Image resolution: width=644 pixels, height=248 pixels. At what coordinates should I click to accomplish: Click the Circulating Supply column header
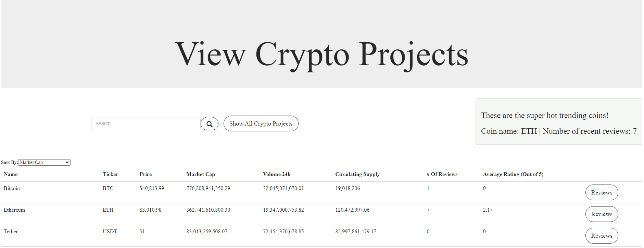357,174
